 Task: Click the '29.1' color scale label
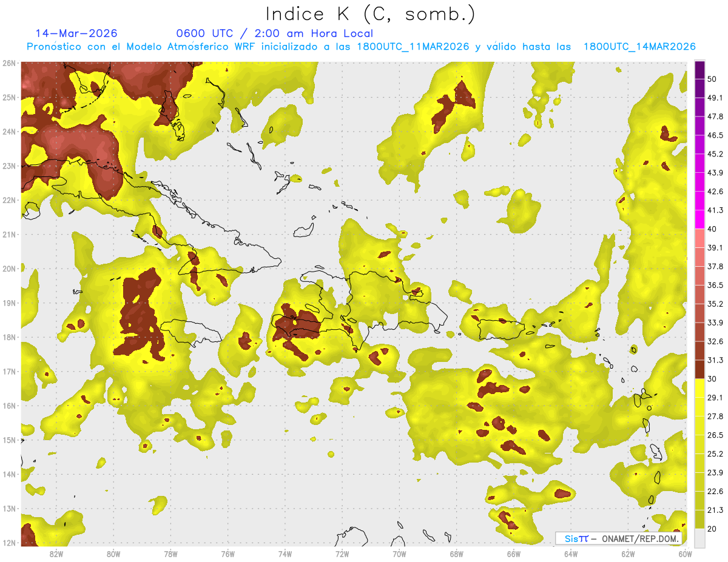(x=715, y=397)
